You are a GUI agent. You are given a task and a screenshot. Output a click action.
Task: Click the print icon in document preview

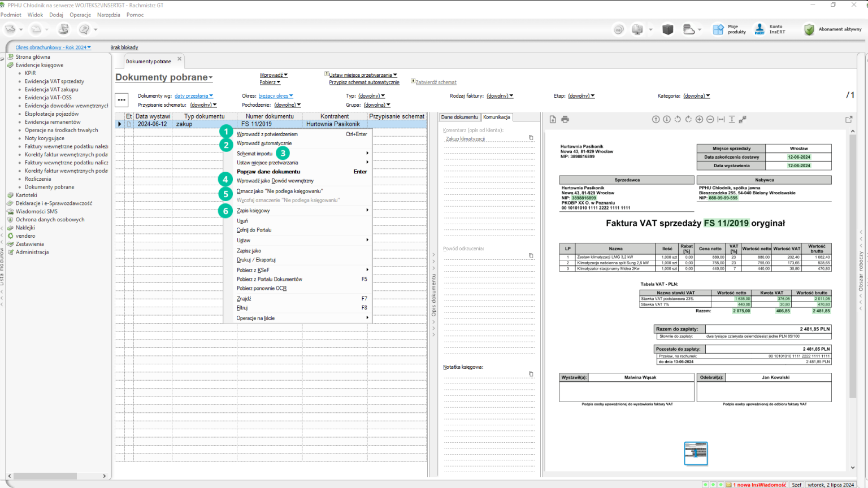tap(565, 119)
